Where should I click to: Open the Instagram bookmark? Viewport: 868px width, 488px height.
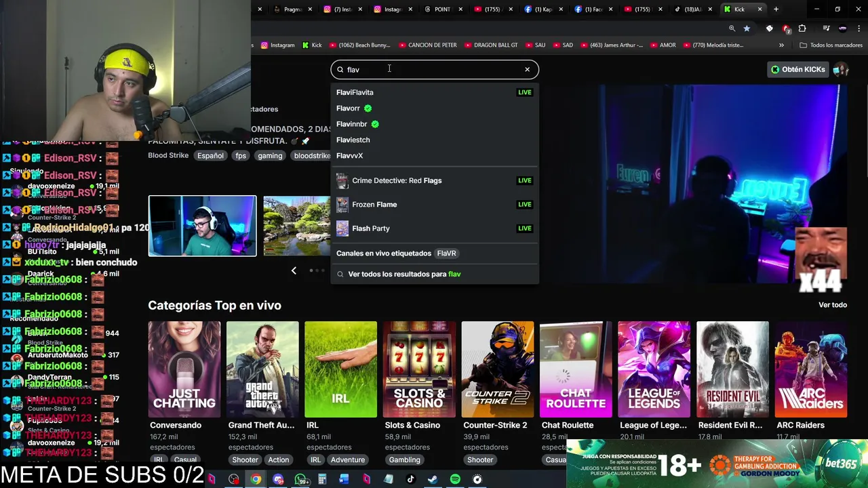[278, 45]
